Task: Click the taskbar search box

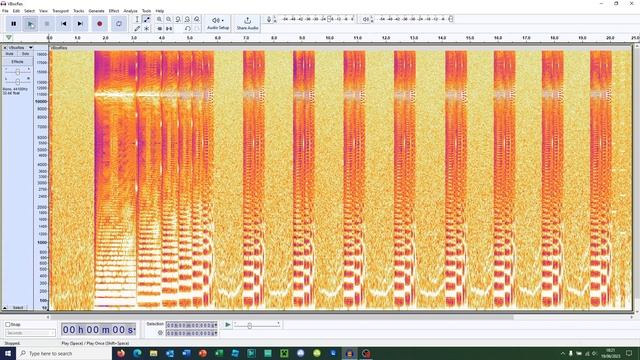Action: tap(64, 353)
